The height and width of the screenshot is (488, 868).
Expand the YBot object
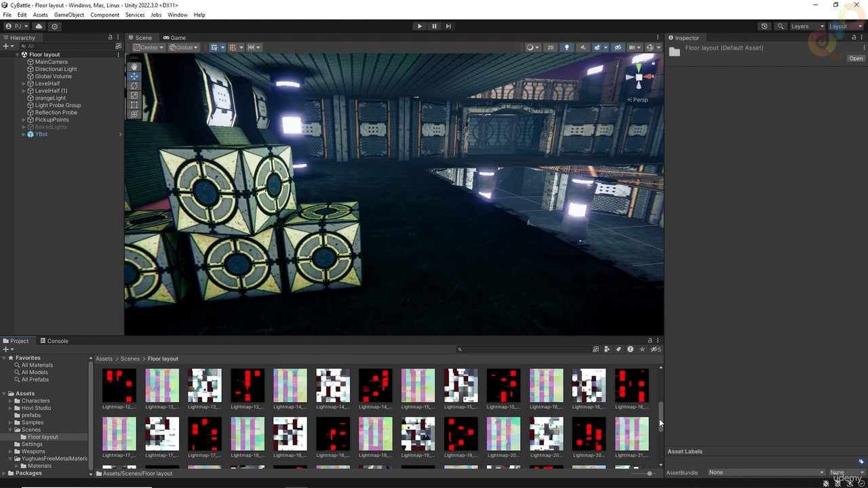pos(24,134)
